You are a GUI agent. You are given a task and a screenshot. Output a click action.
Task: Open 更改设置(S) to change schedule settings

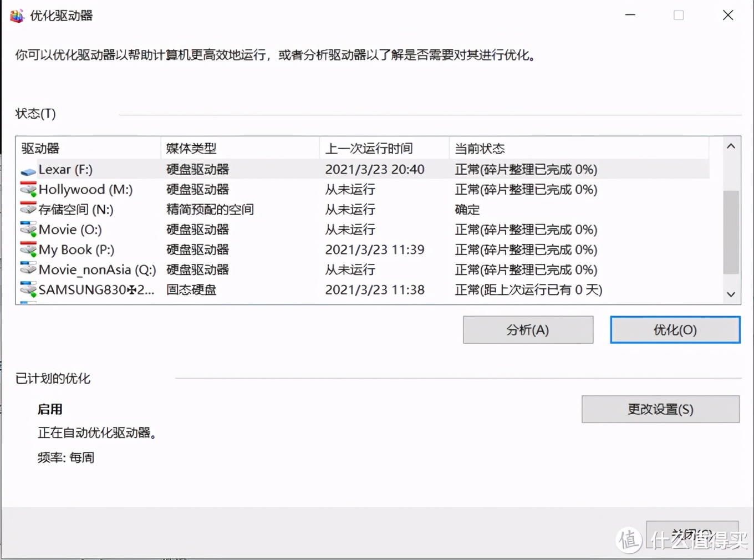(660, 409)
